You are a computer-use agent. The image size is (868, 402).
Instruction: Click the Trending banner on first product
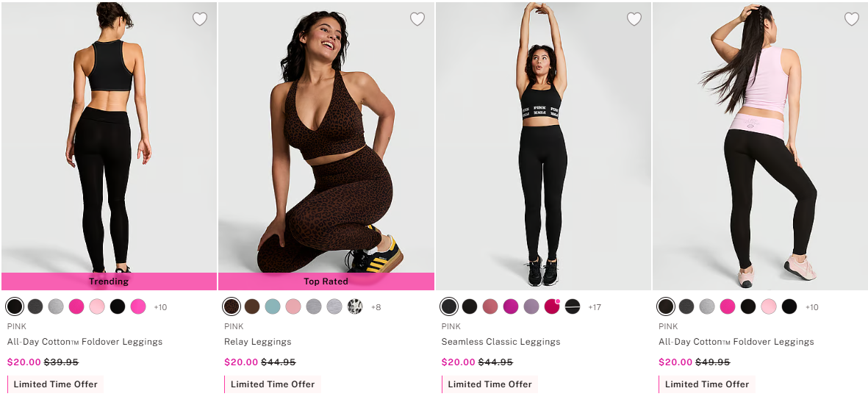[109, 281]
